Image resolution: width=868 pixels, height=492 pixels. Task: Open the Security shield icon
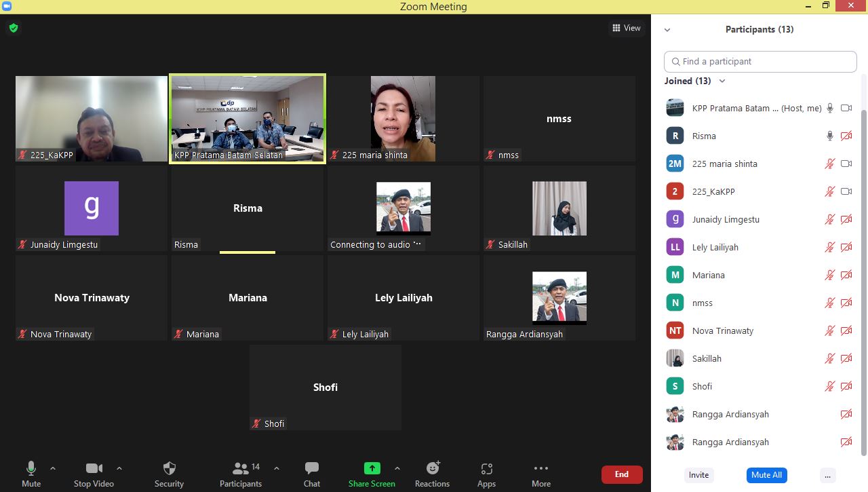[170, 468]
